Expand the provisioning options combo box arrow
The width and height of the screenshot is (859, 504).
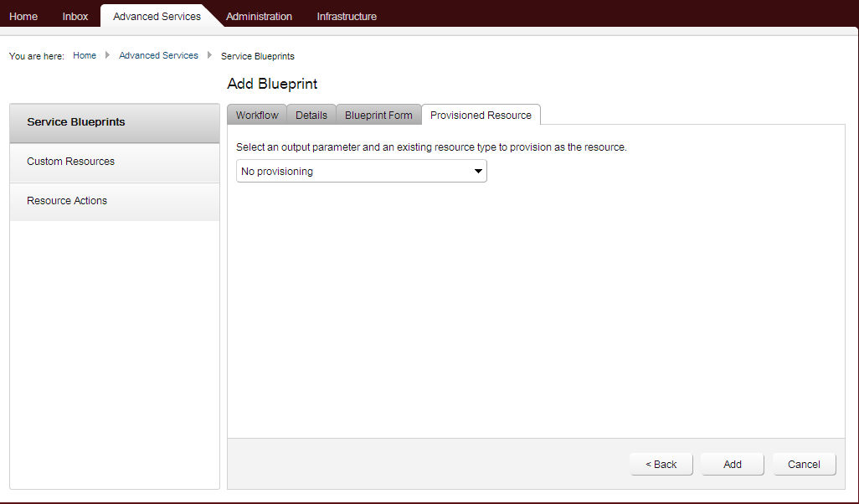(477, 171)
